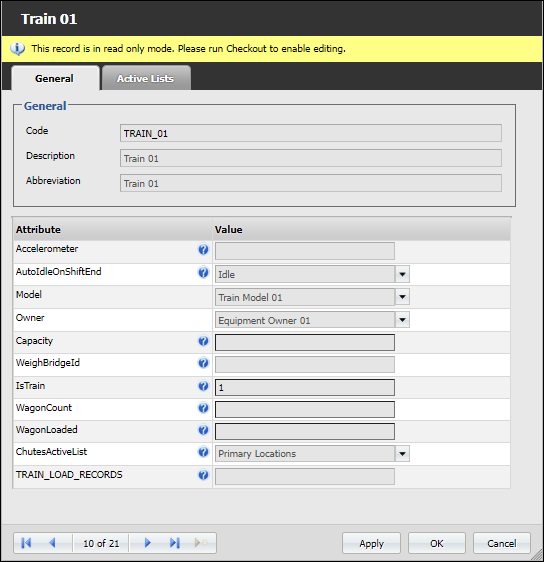Go to the previous record
The image size is (544, 562).
click(52, 543)
